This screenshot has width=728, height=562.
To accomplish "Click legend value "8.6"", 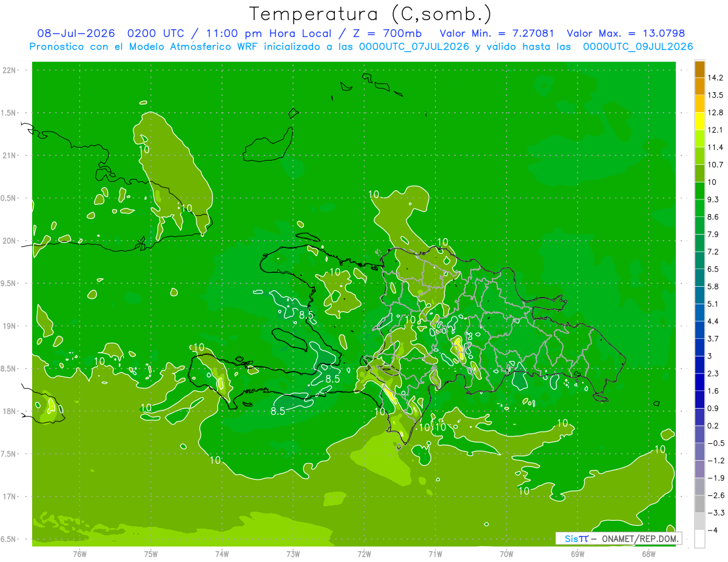I will click(713, 216).
